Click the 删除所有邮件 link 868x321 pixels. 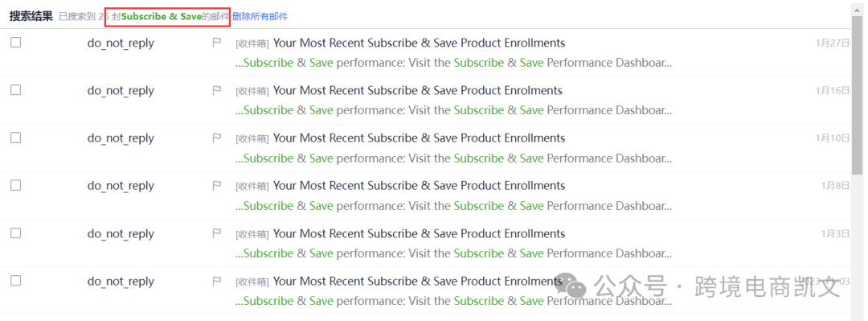tap(260, 17)
